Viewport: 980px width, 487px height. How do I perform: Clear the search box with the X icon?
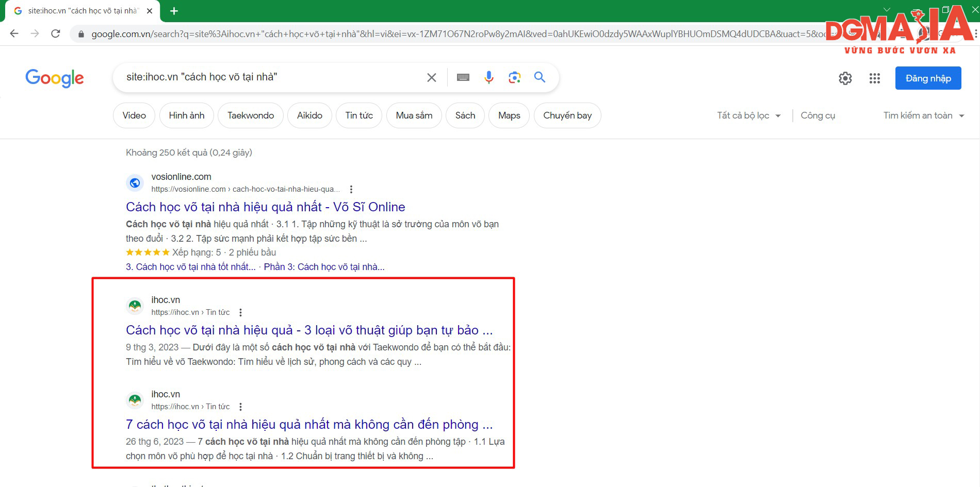tap(432, 77)
